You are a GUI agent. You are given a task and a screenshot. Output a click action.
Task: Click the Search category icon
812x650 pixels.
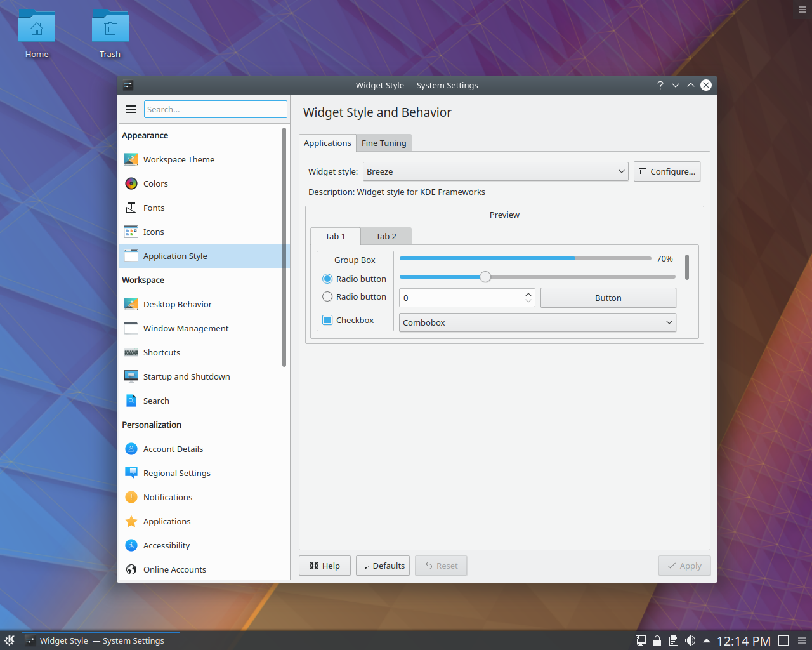[131, 401]
